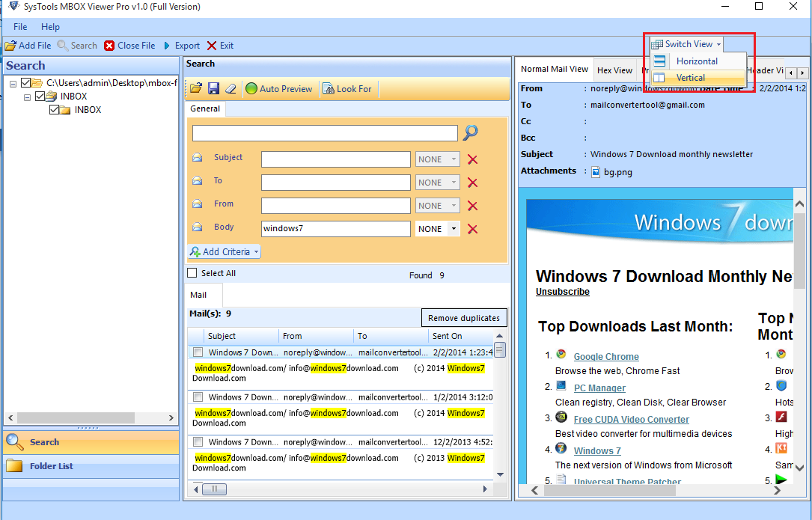
Task: Remove the Body criterion with red X
Action: click(472, 229)
